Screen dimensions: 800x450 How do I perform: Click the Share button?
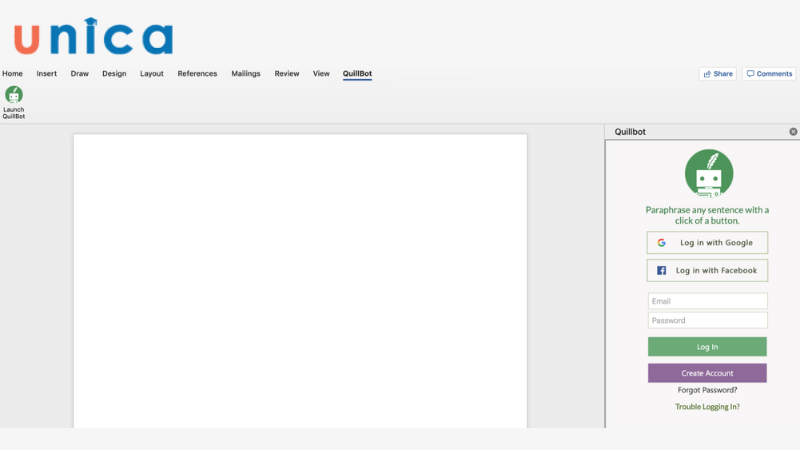tap(718, 74)
